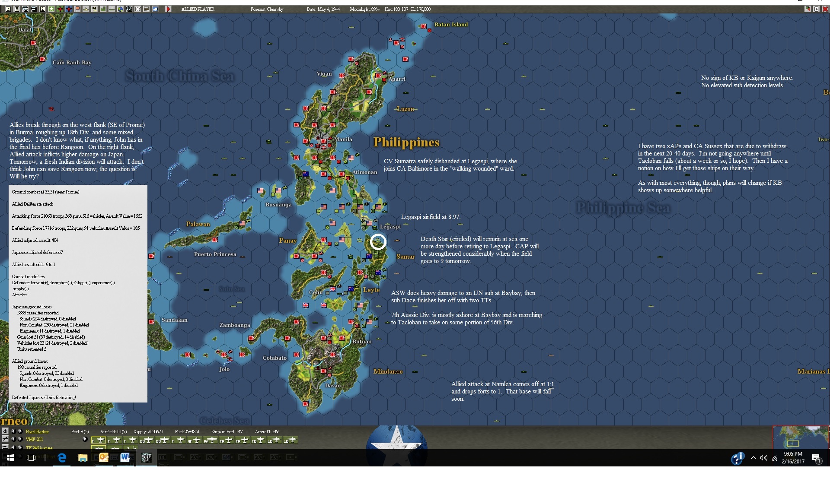Click the red aircraft on blue toolbar icon

tap(69, 9)
